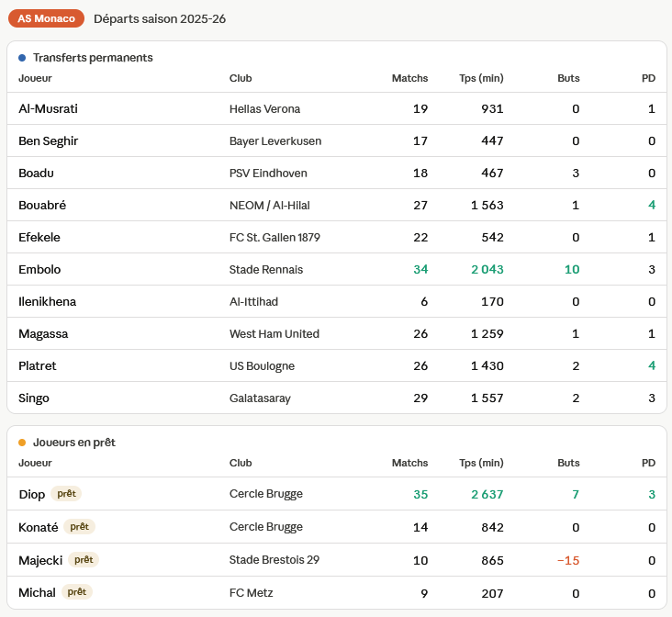The height and width of the screenshot is (617, 672).
Task: Click the Stade Rennais club cell
Action: pyautogui.click(x=266, y=270)
